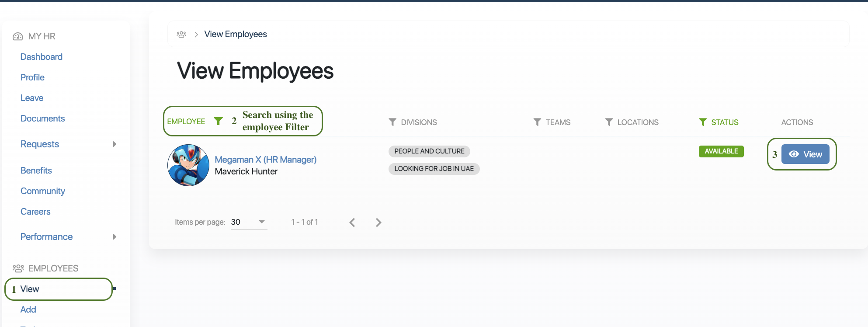This screenshot has height=327, width=868.
Task: Select View under Employees in the sidebar
Action: 30,289
